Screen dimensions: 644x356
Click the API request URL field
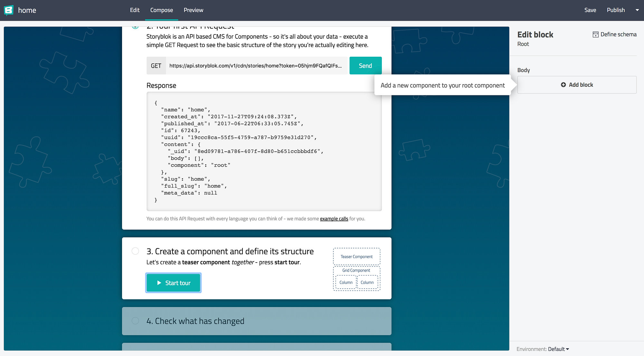click(256, 66)
